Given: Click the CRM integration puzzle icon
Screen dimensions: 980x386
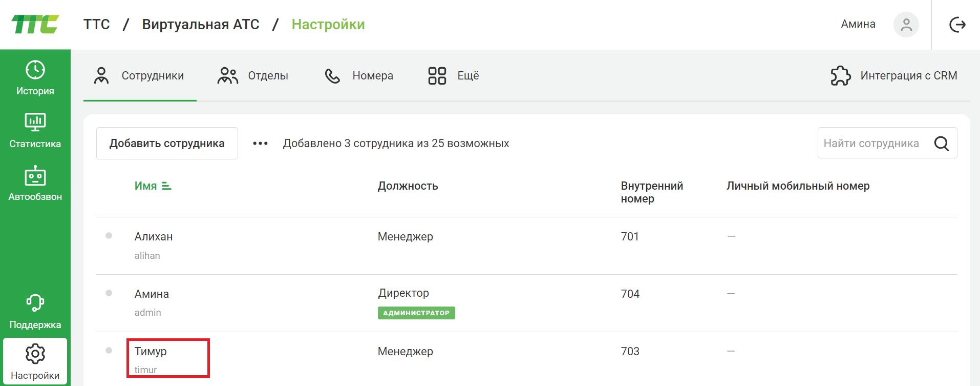Looking at the screenshot, I should [841, 76].
